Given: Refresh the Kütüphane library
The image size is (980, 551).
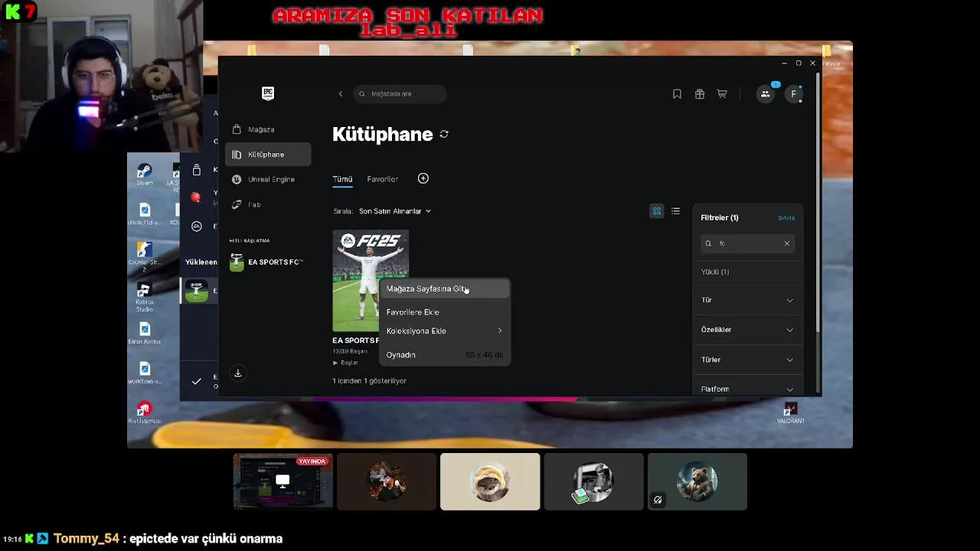Looking at the screenshot, I should point(444,134).
